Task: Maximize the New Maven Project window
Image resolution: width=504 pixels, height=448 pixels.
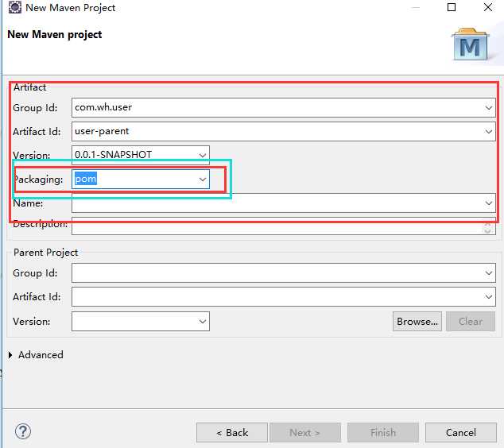Action: coord(452,7)
